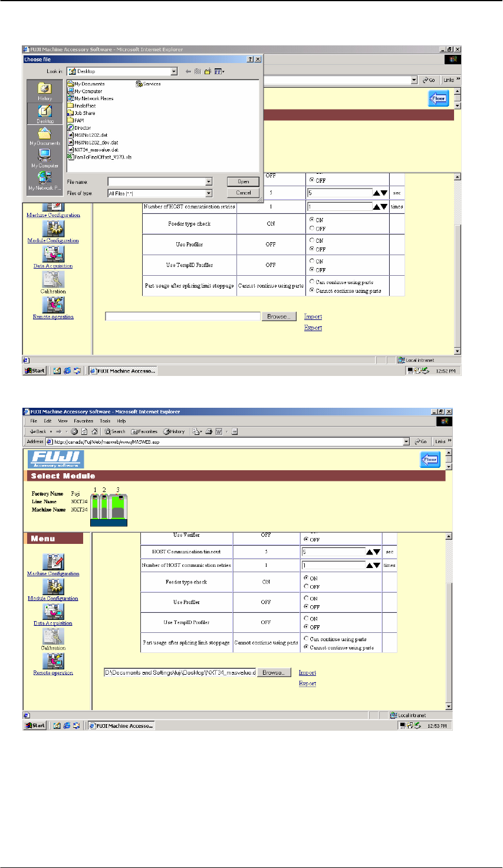This screenshot has height=868, width=503.
Task: Set Feeder type check to OFF, Select Module window
Action: (x=306, y=586)
